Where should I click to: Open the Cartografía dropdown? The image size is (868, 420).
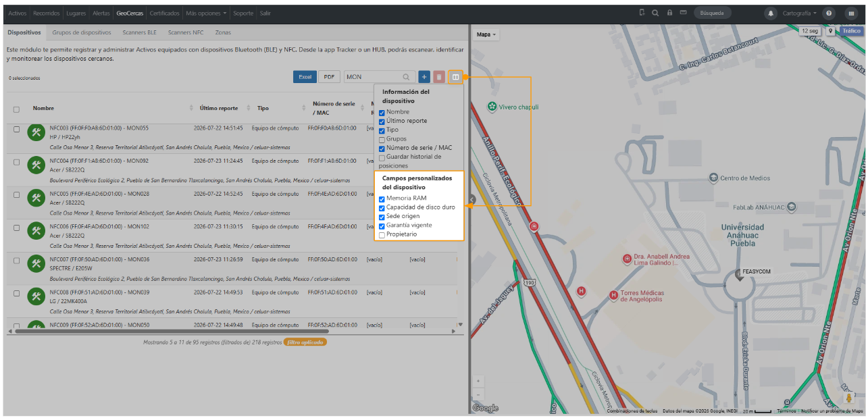[x=799, y=13]
